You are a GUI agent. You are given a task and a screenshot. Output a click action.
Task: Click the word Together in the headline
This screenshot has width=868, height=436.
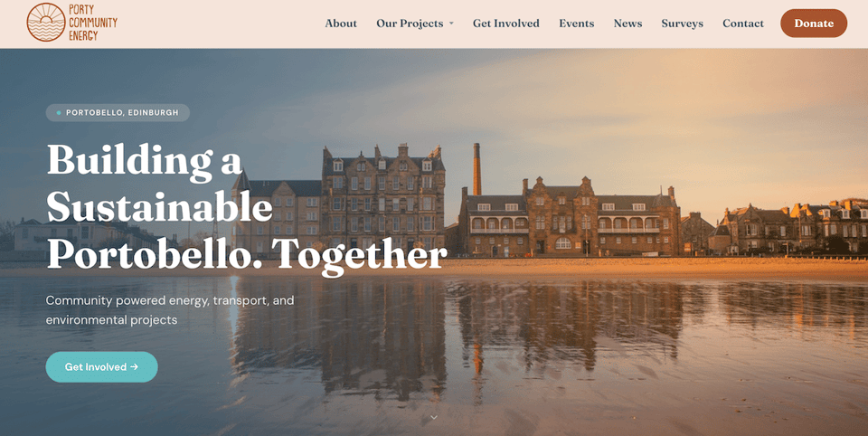click(x=359, y=257)
